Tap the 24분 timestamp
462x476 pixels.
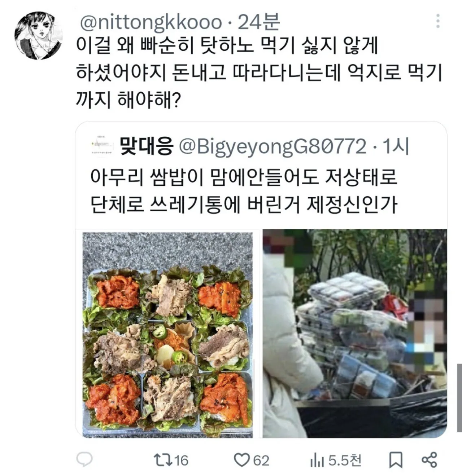click(258, 22)
